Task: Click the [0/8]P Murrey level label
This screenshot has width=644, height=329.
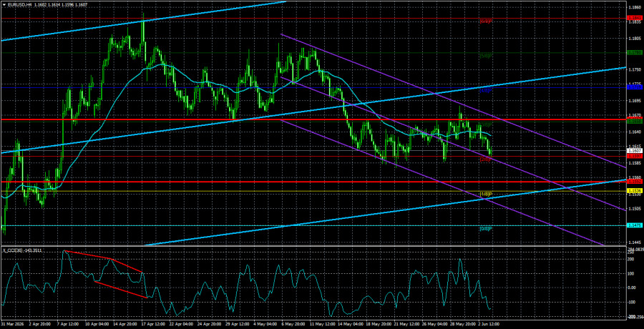Action: click(x=485, y=228)
